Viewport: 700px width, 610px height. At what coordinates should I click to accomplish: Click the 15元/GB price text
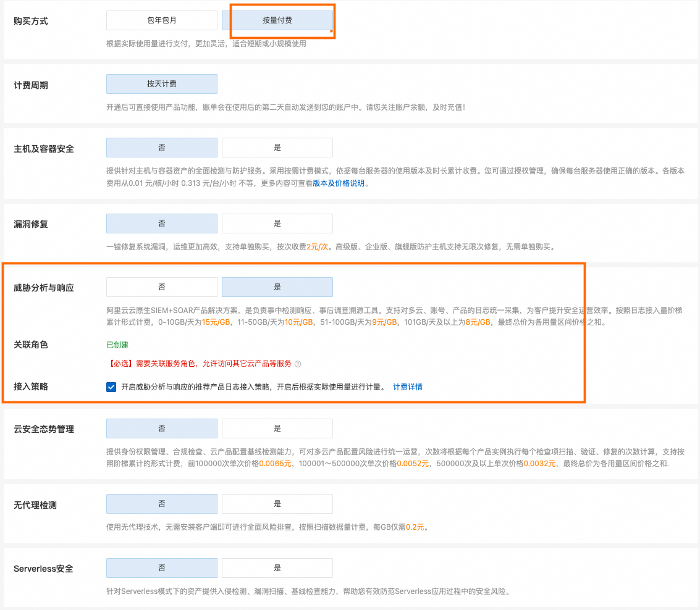[x=216, y=322]
